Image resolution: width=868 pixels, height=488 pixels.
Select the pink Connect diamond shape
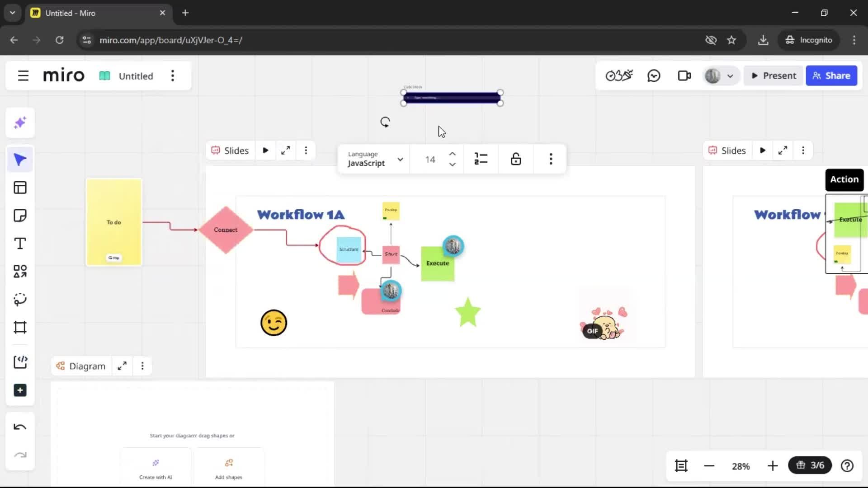click(x=226, y=230)
